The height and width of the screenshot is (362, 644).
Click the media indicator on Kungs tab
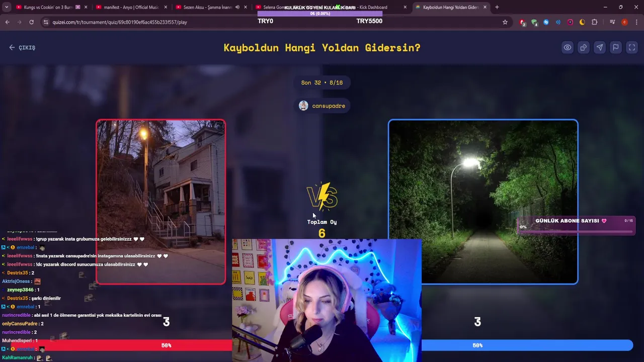(x=78, y=7)
